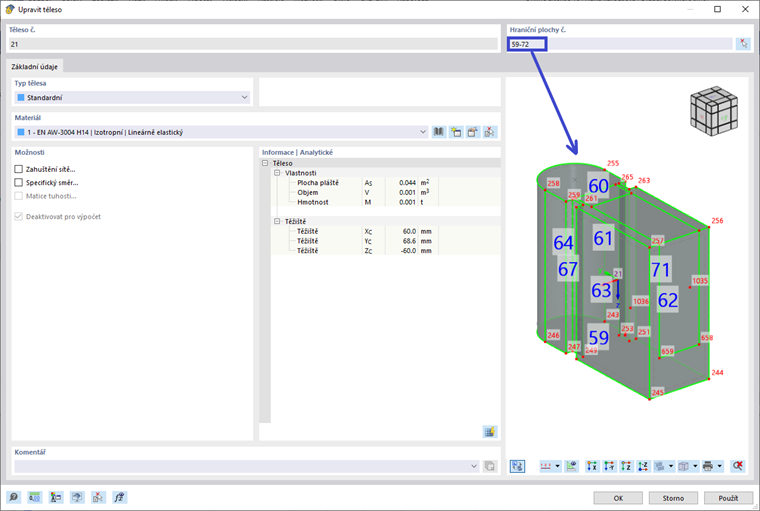Screen dimensions: 760x511
Task: Click surface label 71 in preview
Action: 661,270
